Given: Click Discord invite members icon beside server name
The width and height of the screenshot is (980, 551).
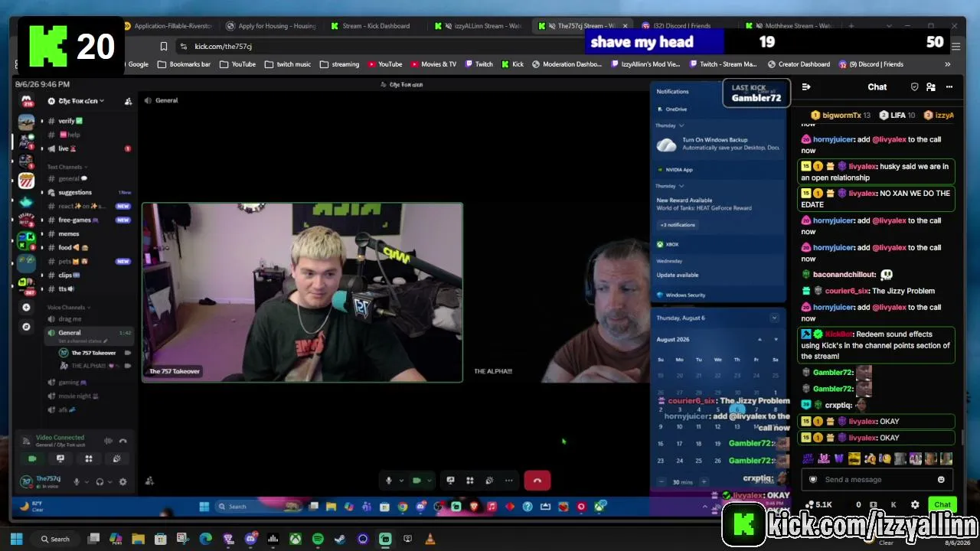Looking at the screenshot, I should [128, 101].
